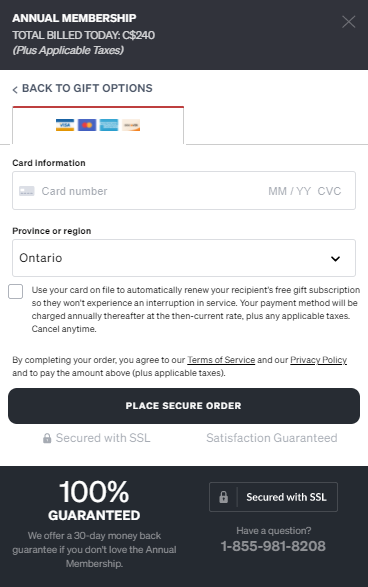Click the Visa card icon
The width and height of the screenshot is (368, 587).
(65, 125)
